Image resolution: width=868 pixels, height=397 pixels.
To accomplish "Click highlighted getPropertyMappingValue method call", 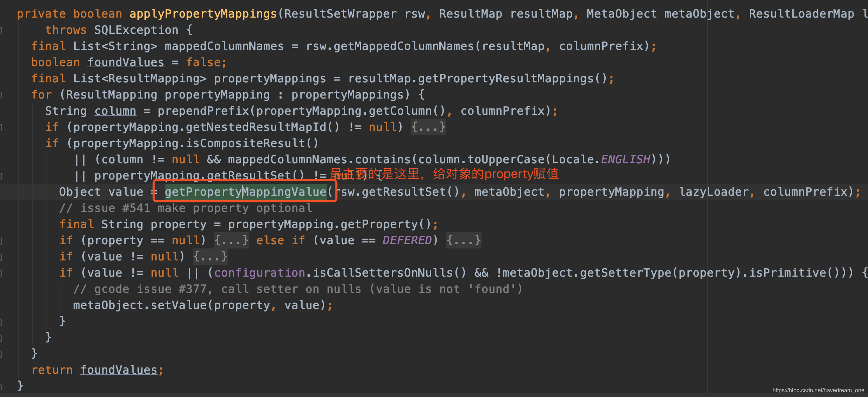I will point(245,192).
